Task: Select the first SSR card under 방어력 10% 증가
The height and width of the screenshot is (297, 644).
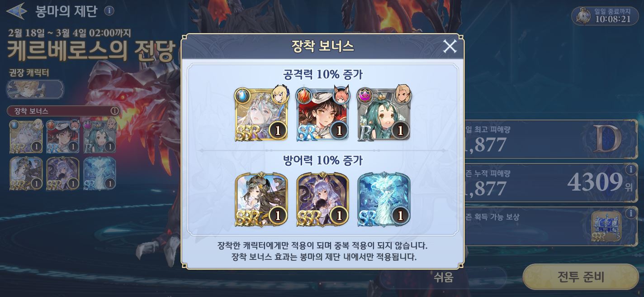Action: click(261, 199)
